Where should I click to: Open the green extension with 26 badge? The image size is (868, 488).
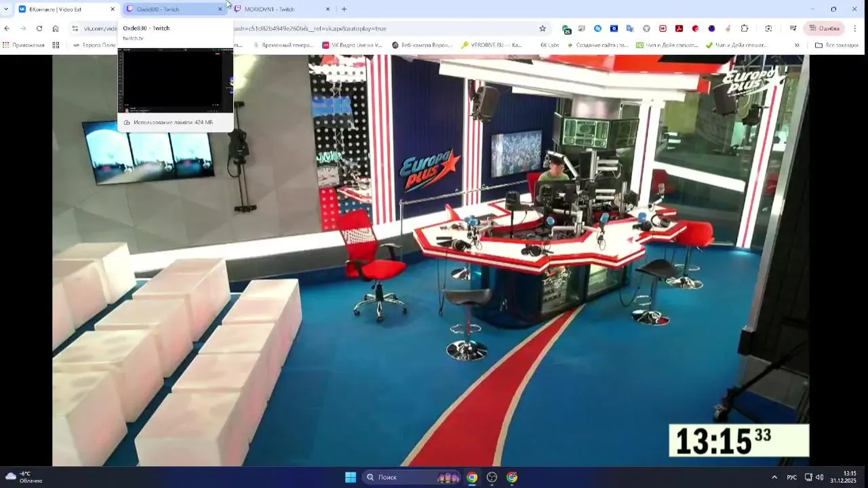(x=566, y=29)
